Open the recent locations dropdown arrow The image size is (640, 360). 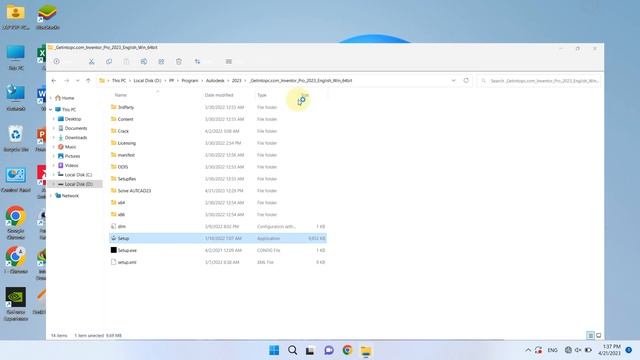tap(78, 80)
